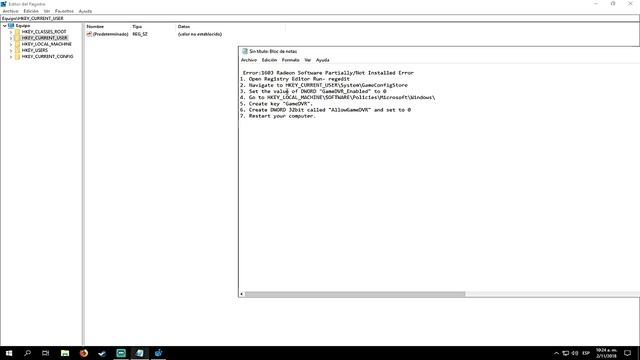
Task: Open Edición menu in Registry Editor
Action: point(31,11)
